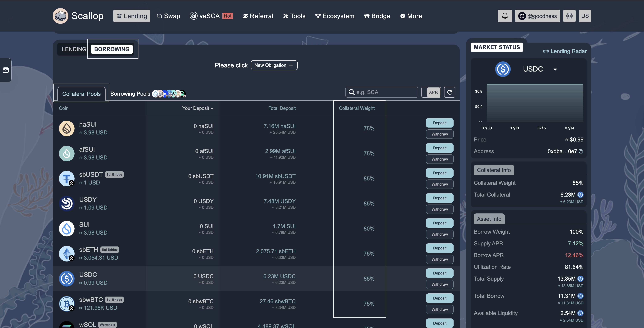
Task: Click the sbwBTC coin icon
Action: tap(67, 304)
